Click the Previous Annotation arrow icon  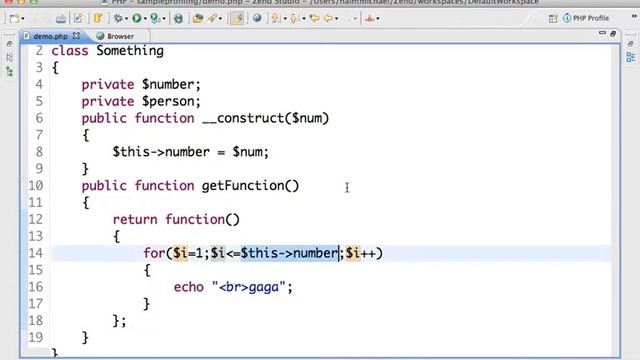coord(294,18)
